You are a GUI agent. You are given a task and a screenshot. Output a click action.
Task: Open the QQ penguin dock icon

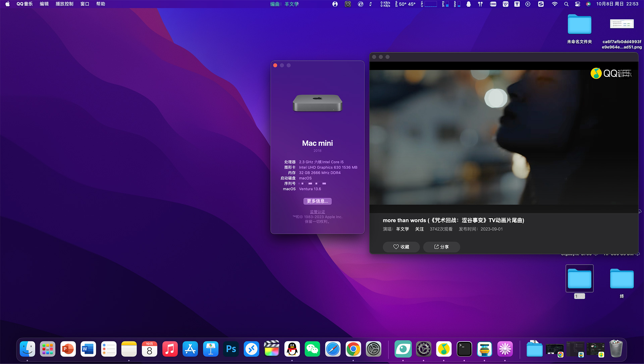tap(292, 349)
